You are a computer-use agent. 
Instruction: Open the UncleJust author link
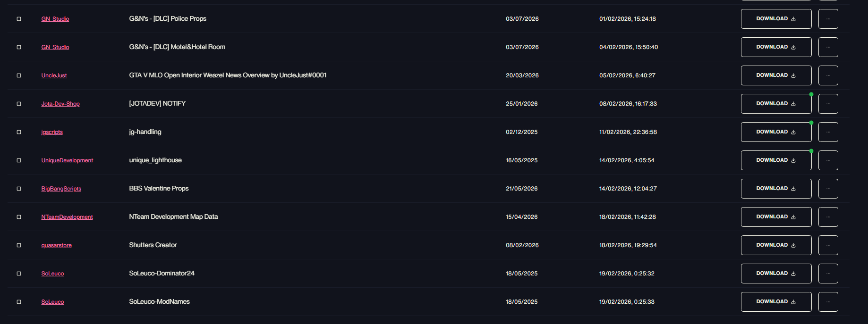coord(54,75)
